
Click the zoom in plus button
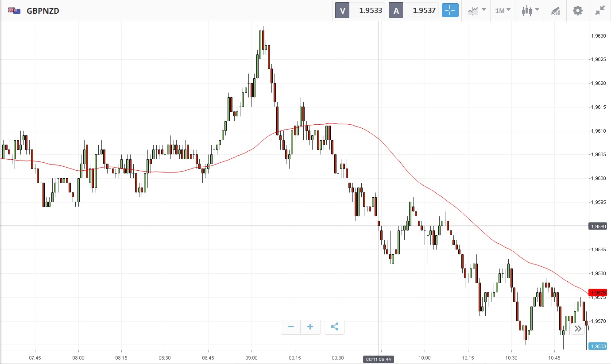(x=310, y=327)
